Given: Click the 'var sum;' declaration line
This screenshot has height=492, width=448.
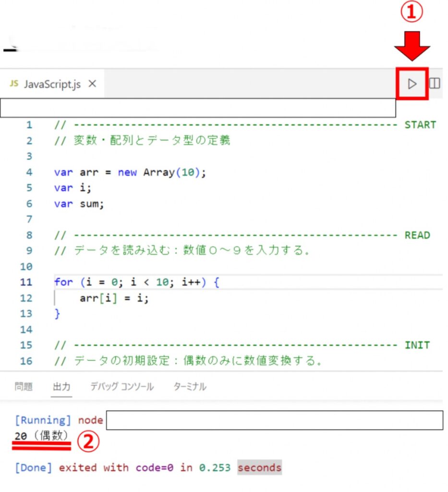Looking at the screenshot, I should (79, 204).
